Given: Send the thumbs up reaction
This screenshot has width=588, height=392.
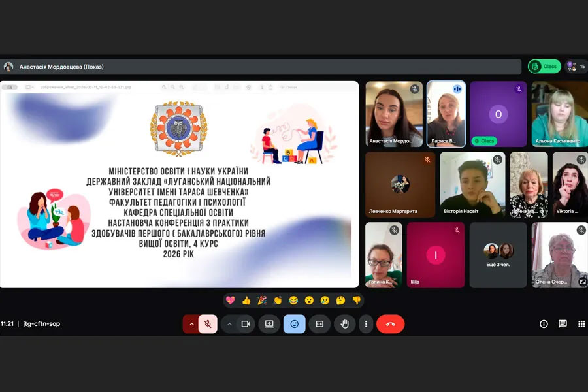Looking at the screenshot, I should pos(246,300).
